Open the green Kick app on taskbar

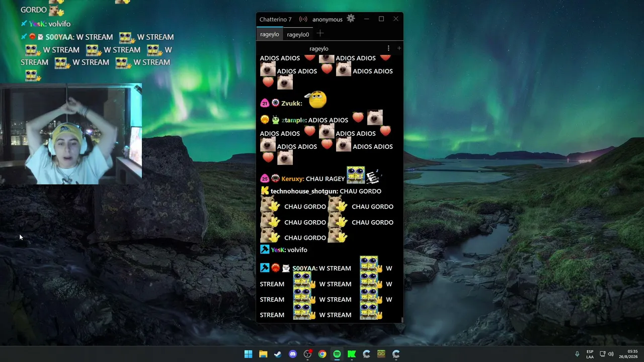[352, 354]
